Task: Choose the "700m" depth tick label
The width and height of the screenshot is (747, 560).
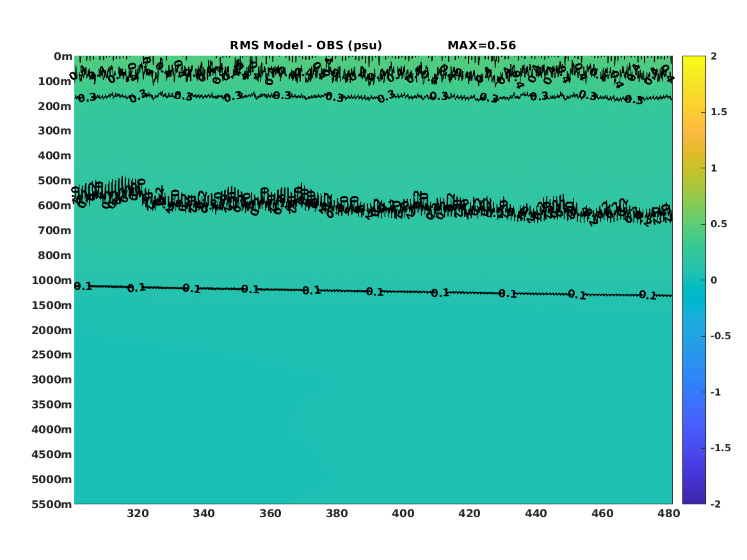Action: pos(55,230)
